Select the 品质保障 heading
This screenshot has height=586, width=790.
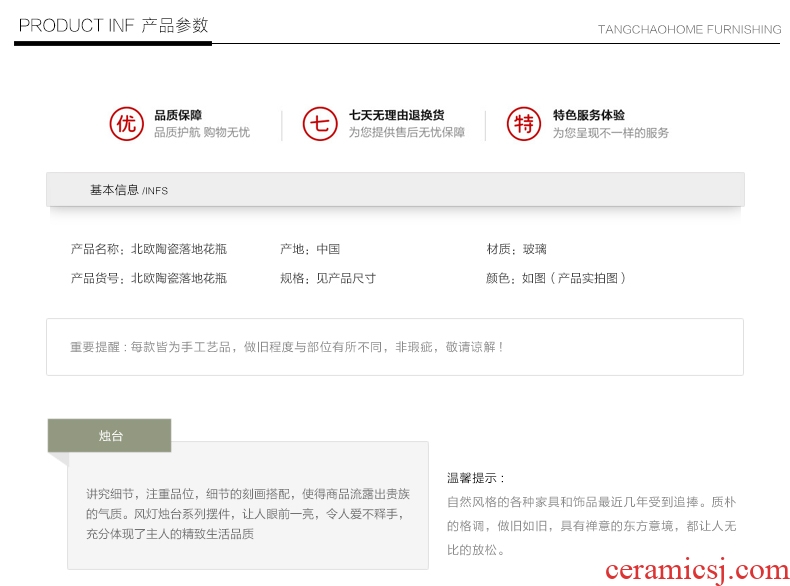[x=178, y=115]
